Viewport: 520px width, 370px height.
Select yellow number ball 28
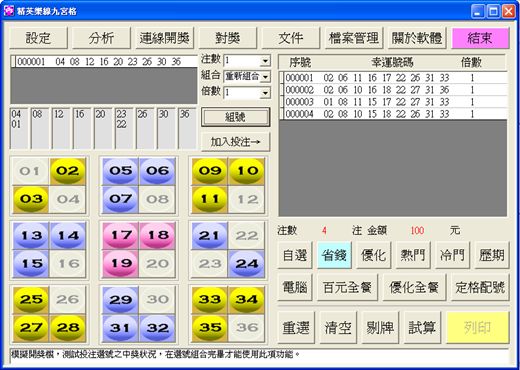pyautogui.click(x=67, y=328)
